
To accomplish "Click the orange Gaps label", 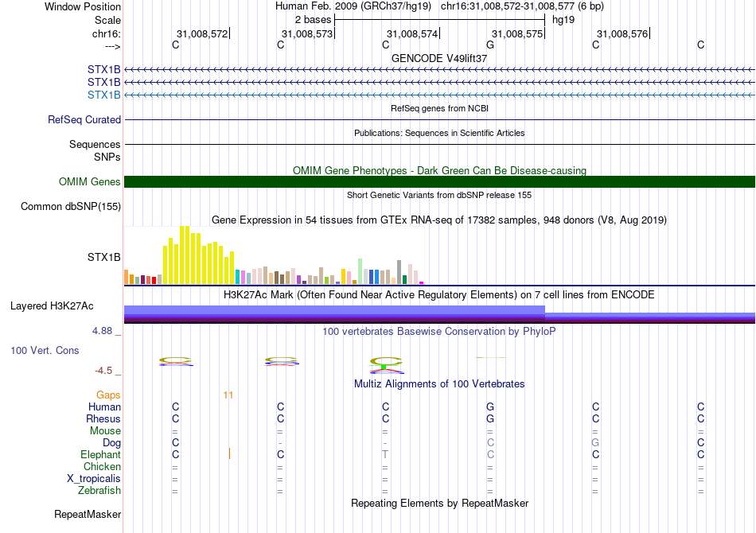I will click(x=108, y=395).
